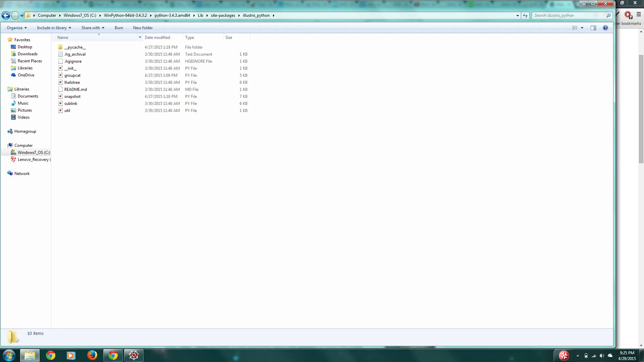Click the Search illustris_python field
This screenshot has height=362, width=644.
coord(569,15)
